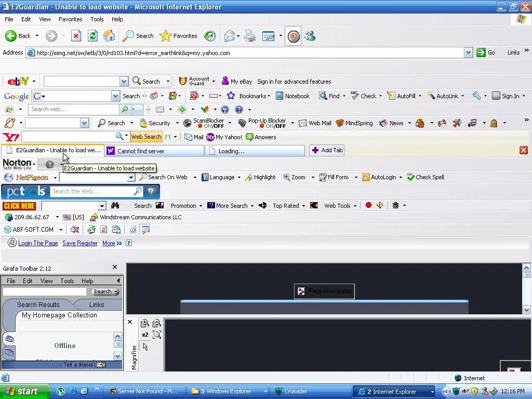This screenshot has width=532, height=399.
Task: Open Google toolbar Bookmarks star icon
Action: pos(231,96)
